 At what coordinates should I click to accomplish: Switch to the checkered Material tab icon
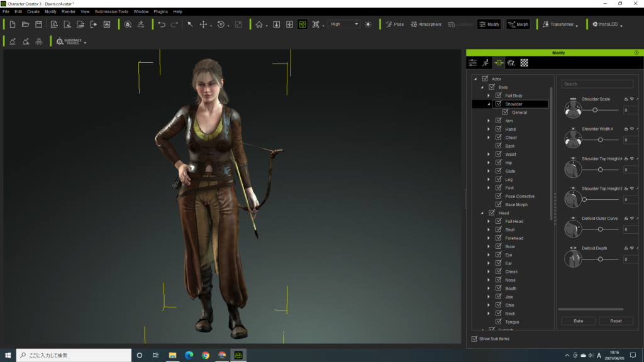[524, 62]
